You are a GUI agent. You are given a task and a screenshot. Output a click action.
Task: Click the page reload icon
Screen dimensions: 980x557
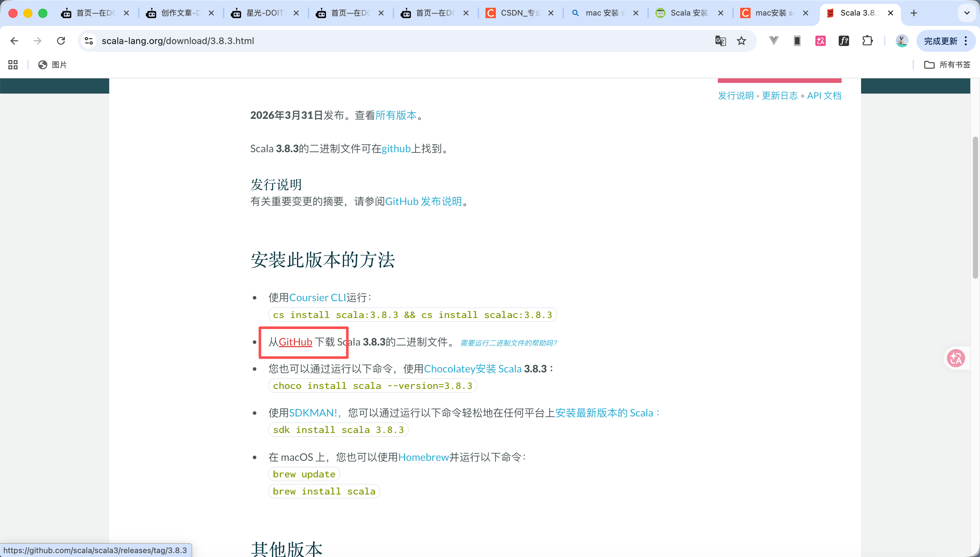click(61, 40)
